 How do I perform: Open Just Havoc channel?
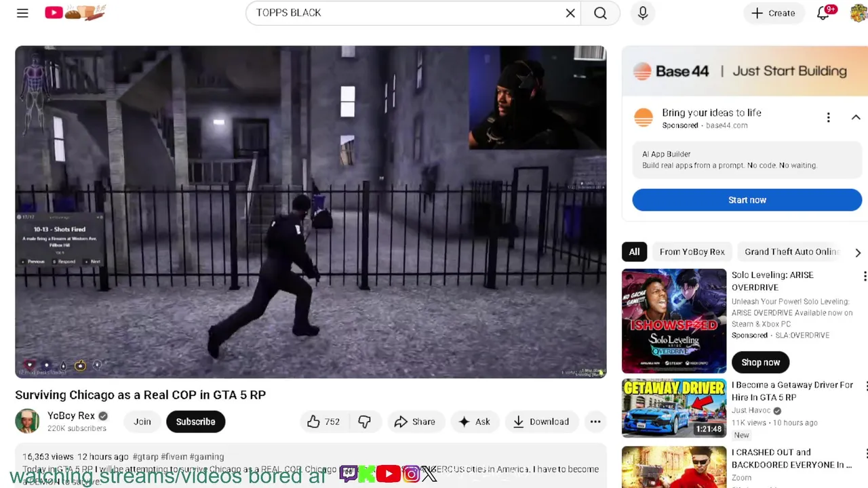pyautogui.click(x=751, y=410)
